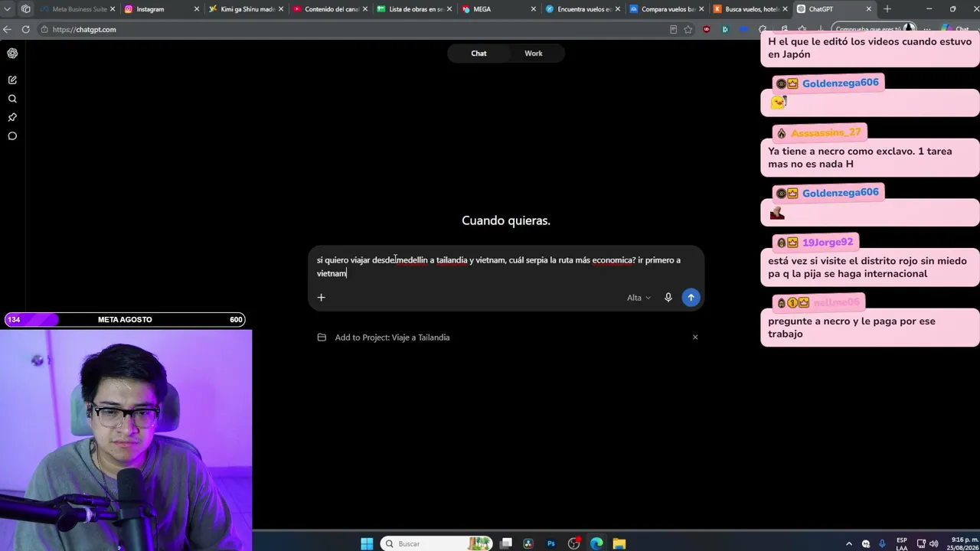Open the Kimi ga Shinu browser tab

click(x=247, y=9)
